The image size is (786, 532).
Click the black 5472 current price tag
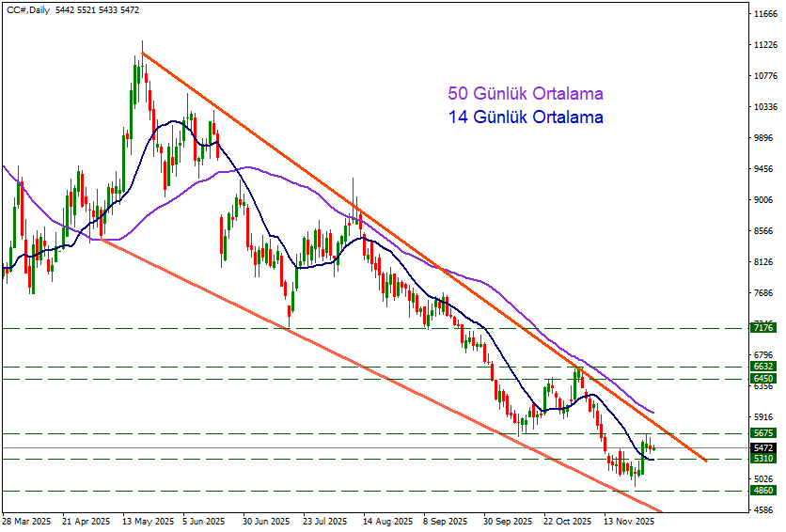pos(763,448)
